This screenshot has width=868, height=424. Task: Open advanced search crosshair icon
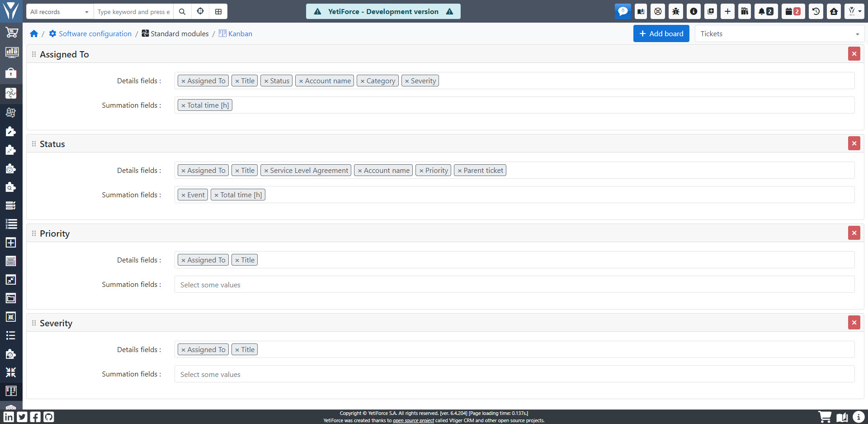pyautogui.click(x=200, y=11)
